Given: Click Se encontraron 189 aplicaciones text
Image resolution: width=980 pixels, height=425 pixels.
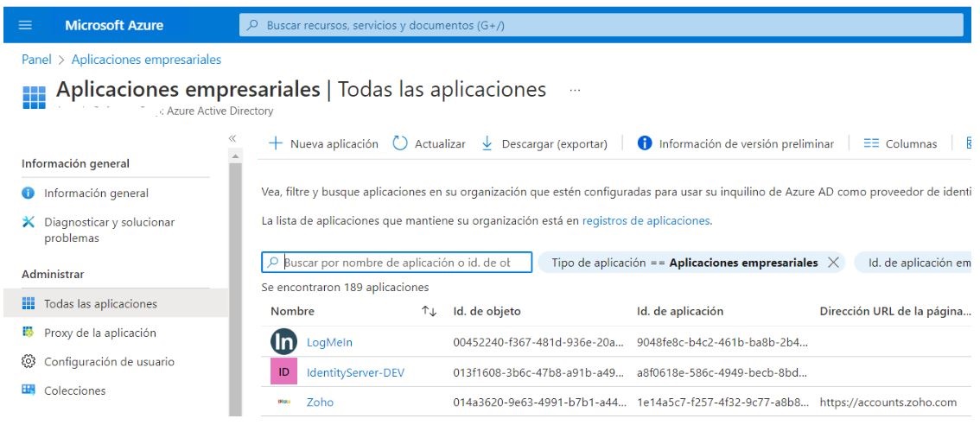Looking at the screenshot, I should click(x=345, y=288).
